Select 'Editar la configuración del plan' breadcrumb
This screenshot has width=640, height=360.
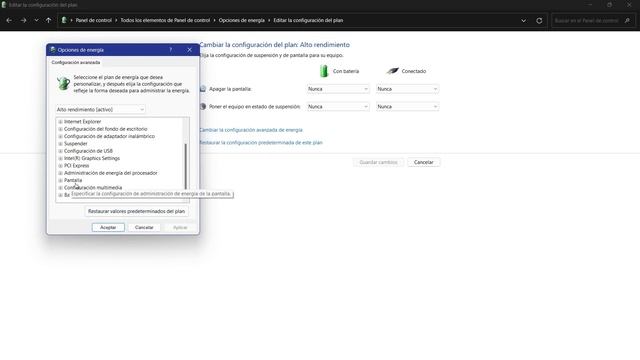pyautogui.click(x=308, y=20)
